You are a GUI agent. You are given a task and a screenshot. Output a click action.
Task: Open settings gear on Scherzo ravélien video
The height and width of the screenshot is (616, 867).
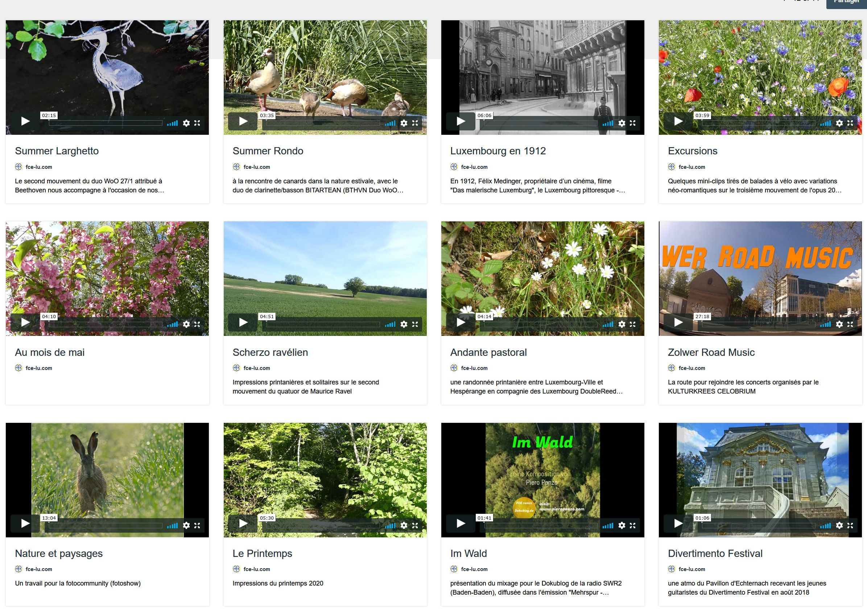pyautogui.click(x=404, y=324)
